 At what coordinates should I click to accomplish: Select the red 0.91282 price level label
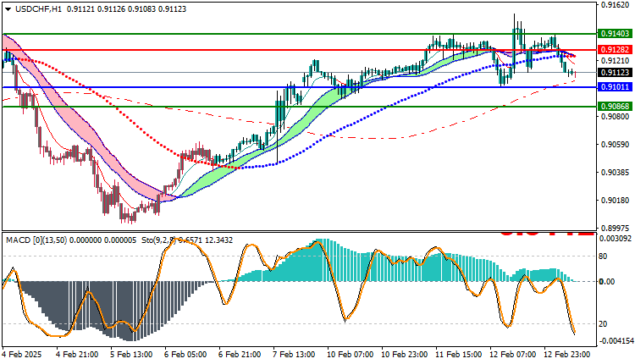(616, 50)
